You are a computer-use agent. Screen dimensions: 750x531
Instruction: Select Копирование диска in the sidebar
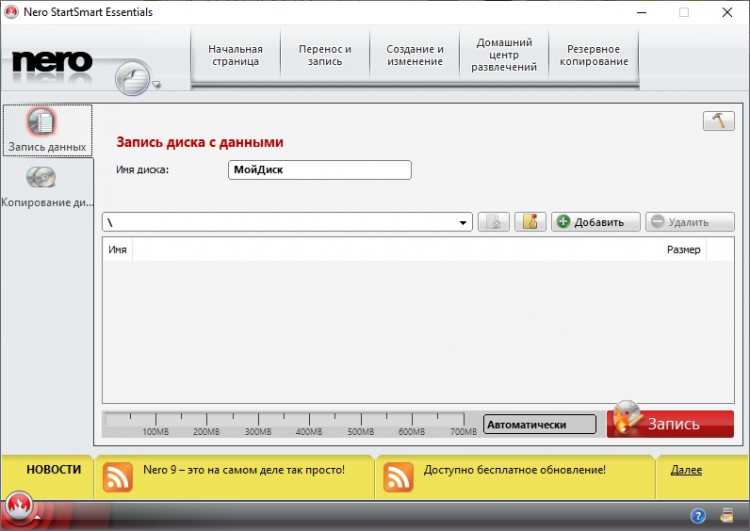coord(47,187)
